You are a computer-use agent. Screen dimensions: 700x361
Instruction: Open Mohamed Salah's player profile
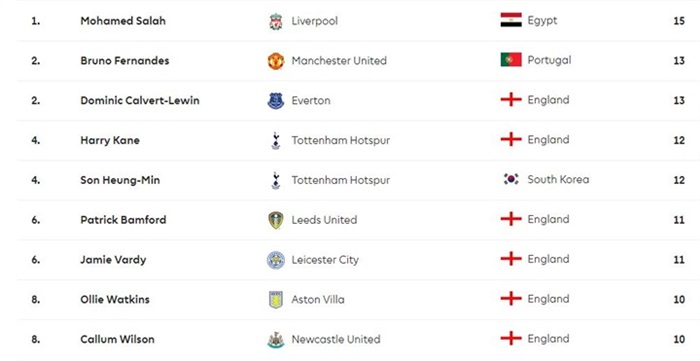coord(123,21)
